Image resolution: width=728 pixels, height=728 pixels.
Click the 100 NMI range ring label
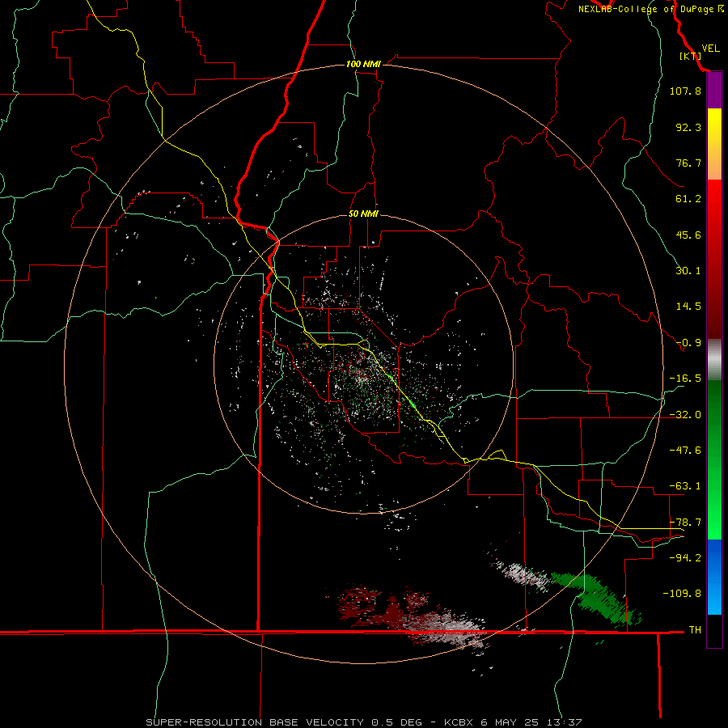tap(363, 64)
